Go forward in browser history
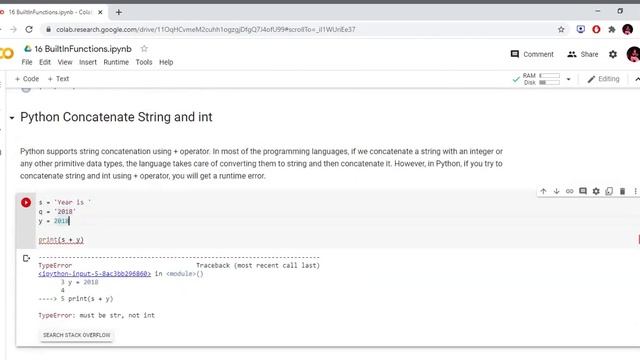This screenshot has width=640, height=360. [x=13, y=29]
